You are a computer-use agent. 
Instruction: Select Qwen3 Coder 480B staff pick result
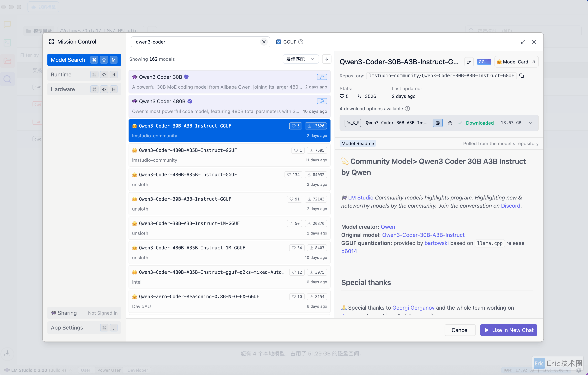click(x=229, y=106)
